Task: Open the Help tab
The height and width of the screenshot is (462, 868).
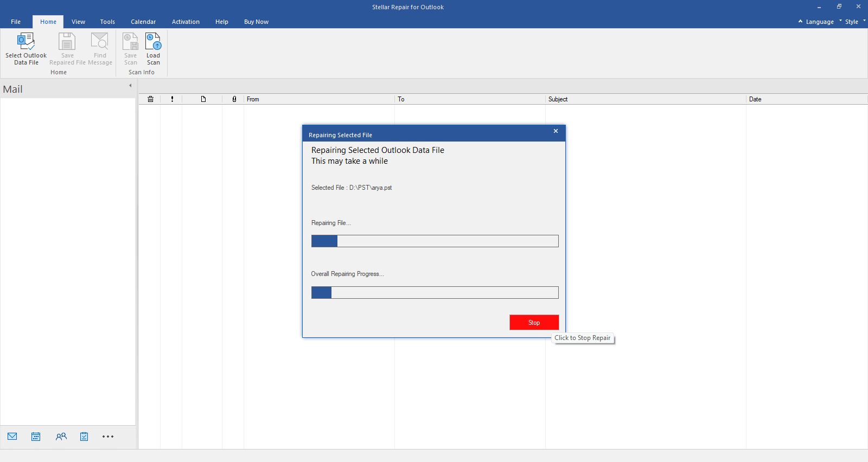Action: pyautogui.click(x=222, y=22)
